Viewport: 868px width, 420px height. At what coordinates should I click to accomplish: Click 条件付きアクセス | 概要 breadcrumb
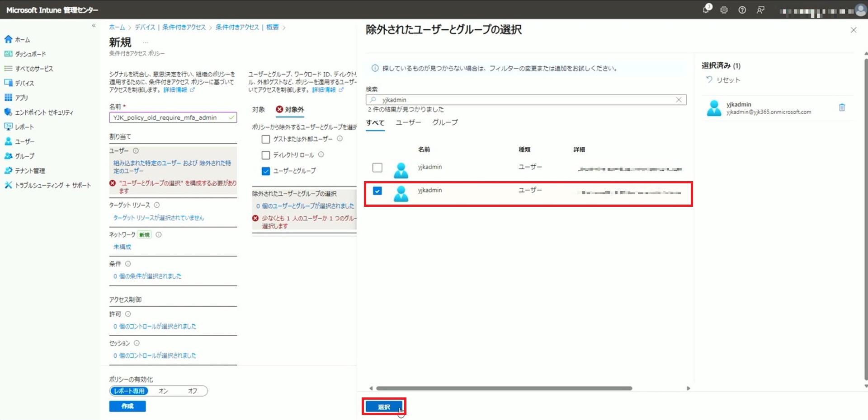247,27
